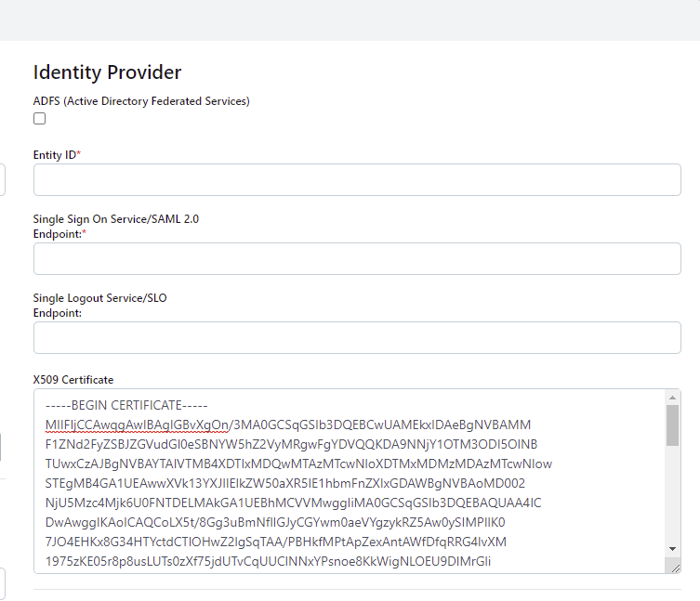The width and height of the screenshot is (700, 601).
Task: Click the certificate textarea scrollbar thumb
Action: 672,425
